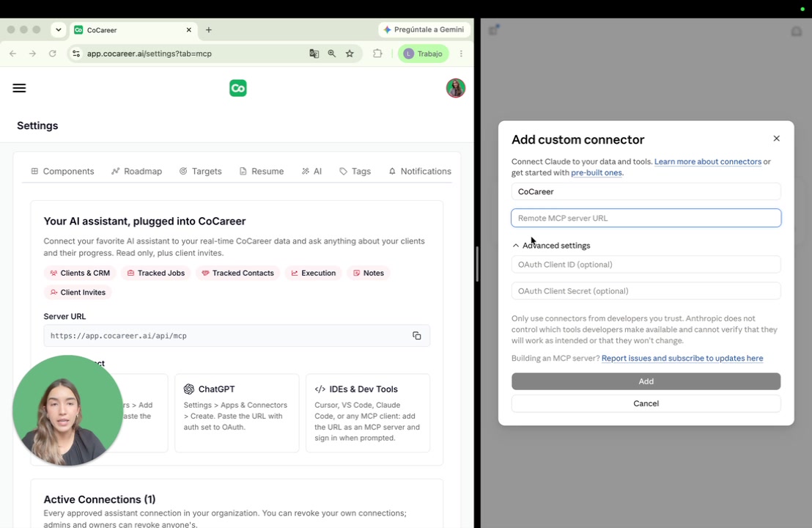Click the Tracked Jobs tag
Image resolution: width=812 pixels, height=528 pixels.
(156, 273)
